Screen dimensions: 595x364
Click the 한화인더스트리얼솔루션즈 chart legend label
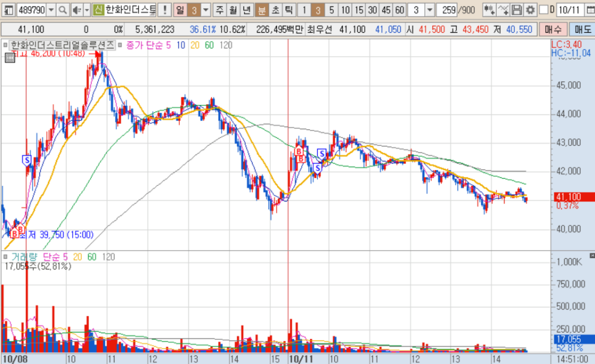(62, 45)
